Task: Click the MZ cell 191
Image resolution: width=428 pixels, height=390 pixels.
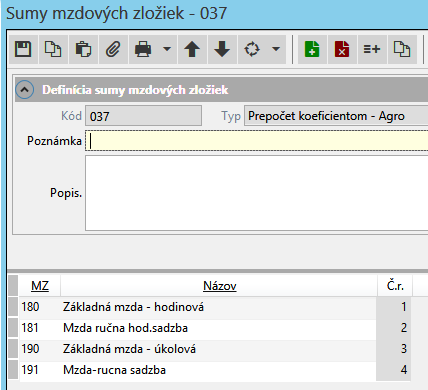Action: point(40,370)
